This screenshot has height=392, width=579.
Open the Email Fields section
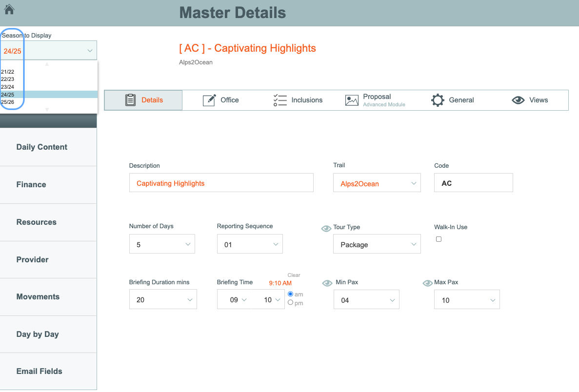coord(48,372)
